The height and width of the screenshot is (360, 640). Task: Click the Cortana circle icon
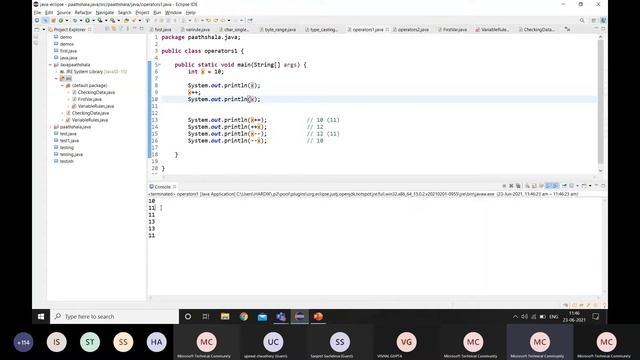click(x=188, y=316)
